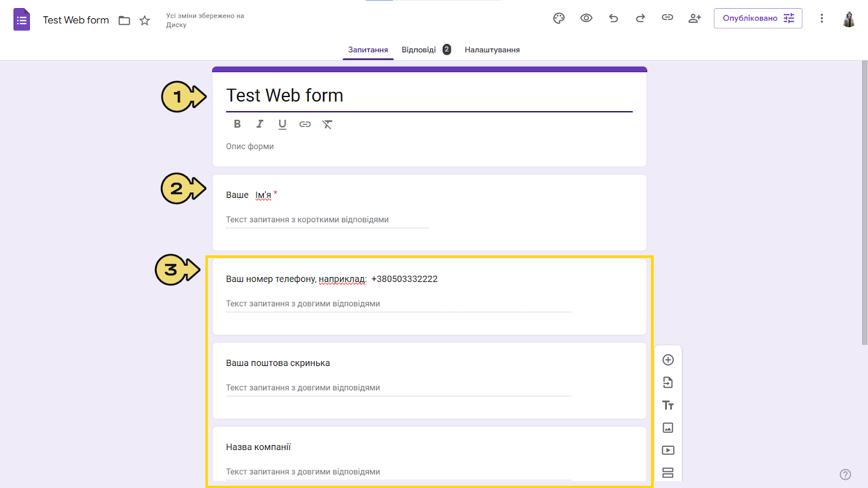Screen dimensions: 868x488
Task: Apply italic formatting to title
Action: point(260,124)
